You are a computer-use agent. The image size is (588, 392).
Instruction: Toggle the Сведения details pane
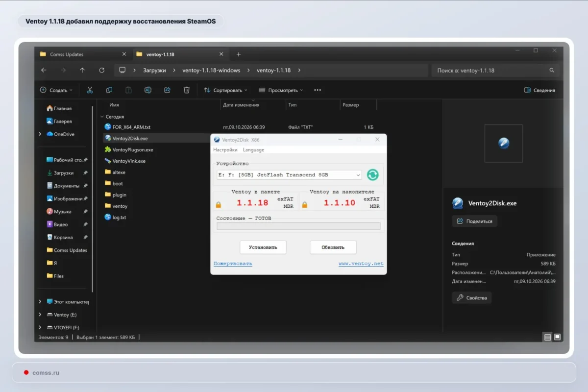[x=539, y=90]
